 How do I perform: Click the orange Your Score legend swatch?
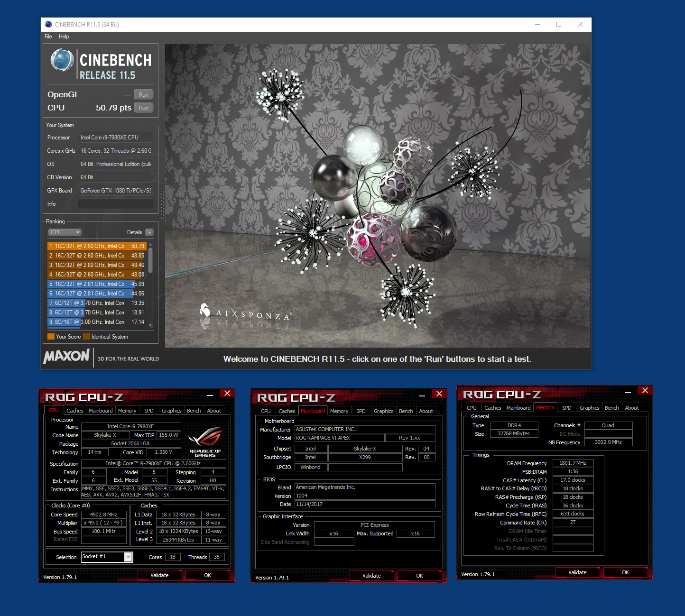(x=51, y=337)
